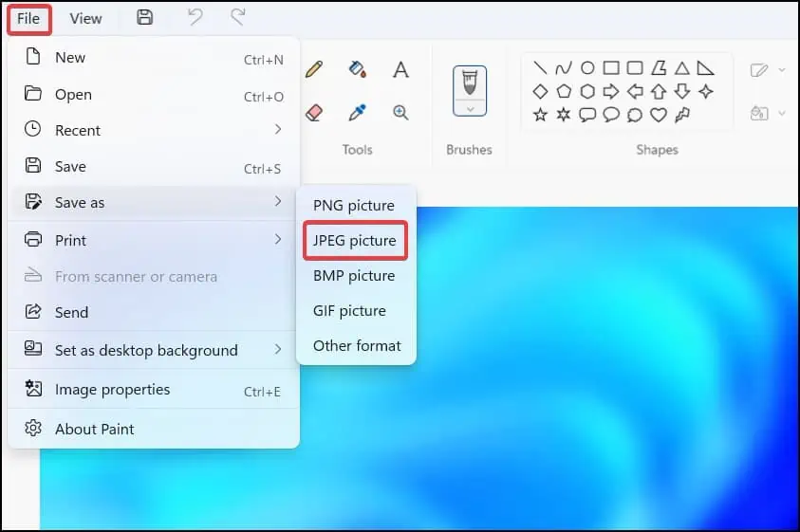The height and width of the screenshot is (532, 800).
Task: Select the five-point star shape
Action: pyautogui.click(x=540, y=115)
